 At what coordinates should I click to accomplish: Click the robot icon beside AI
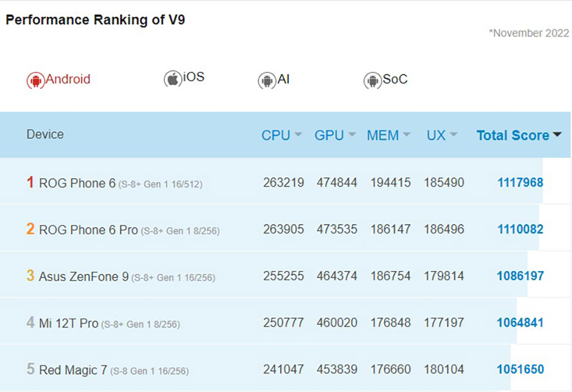tap(267, 80)
